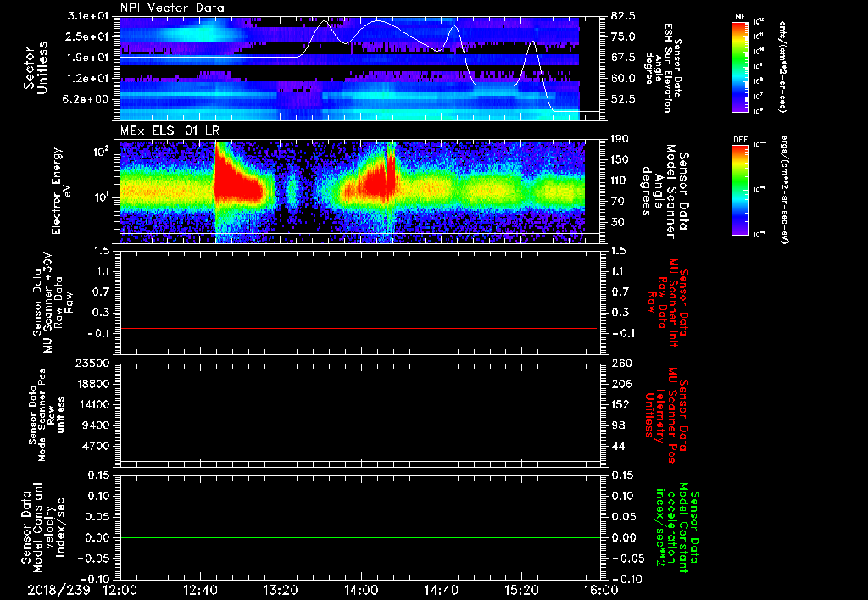This screenshot has height=600, width=868.
Task: Select the red 'MU Scanner Init' axis label
Action: pos(667,303)
